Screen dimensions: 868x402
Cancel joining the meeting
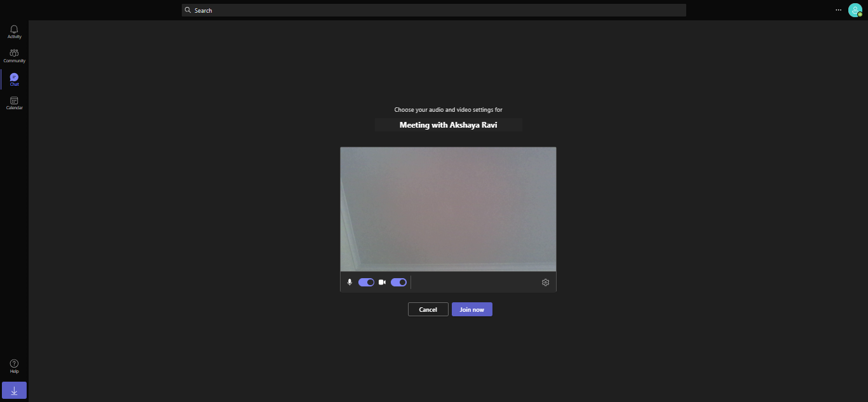coord(428,309)
